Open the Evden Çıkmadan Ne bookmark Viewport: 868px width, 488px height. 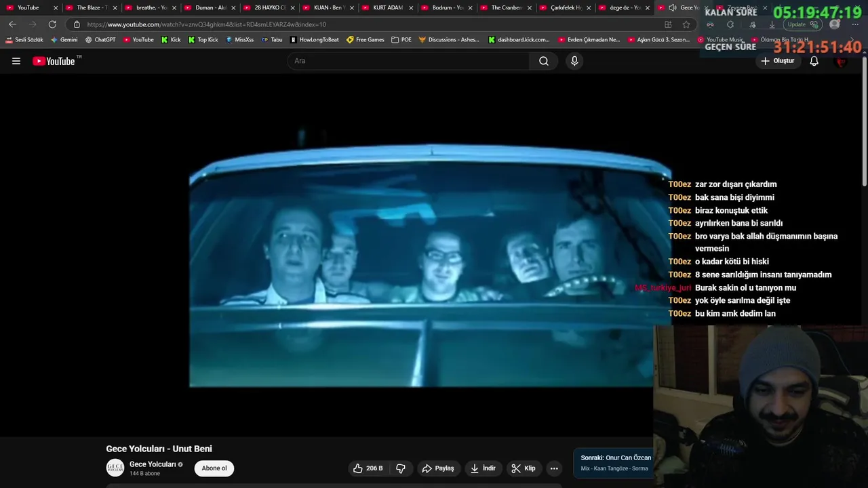[x=589, y=40]
